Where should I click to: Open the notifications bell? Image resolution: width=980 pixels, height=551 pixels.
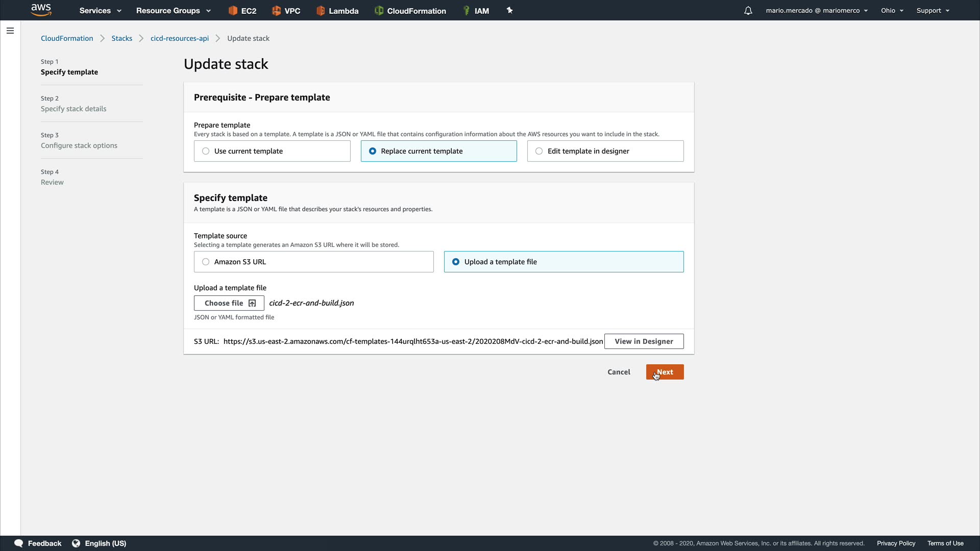tap(748, 11)
